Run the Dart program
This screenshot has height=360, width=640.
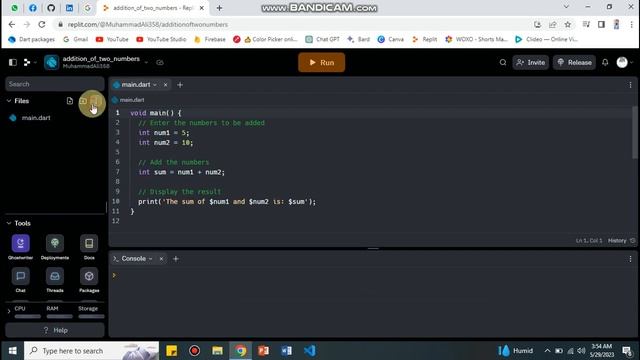322,62
